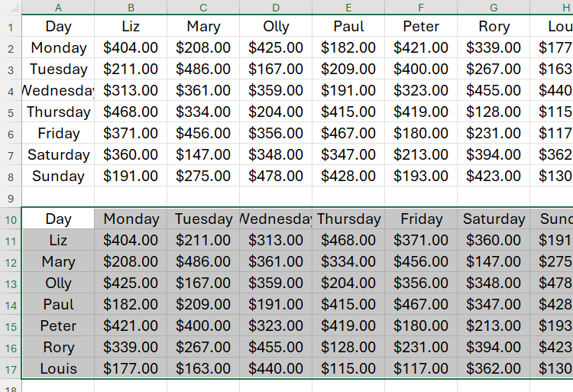Click the Wednesday cell in row 4
573x392 pixels.
point(58,90)
